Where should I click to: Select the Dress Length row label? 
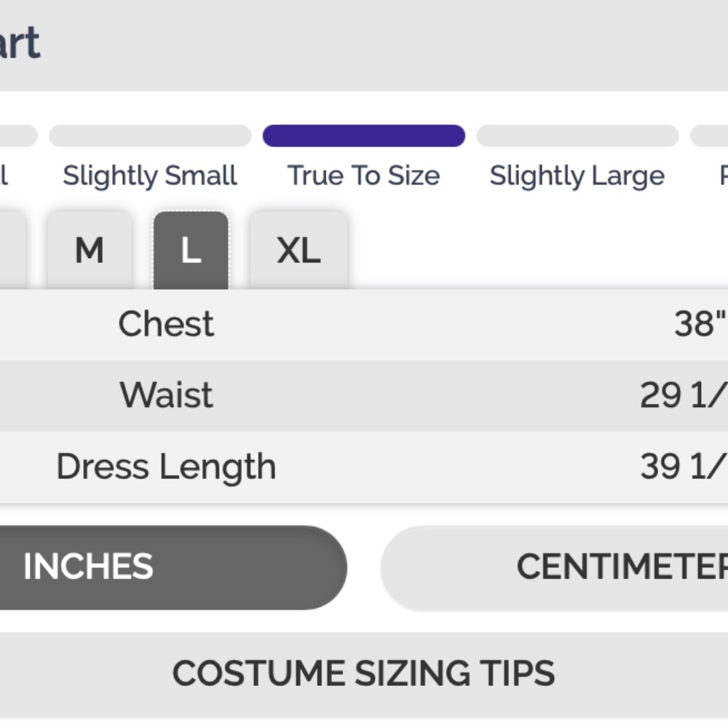(x=166, y=467)
